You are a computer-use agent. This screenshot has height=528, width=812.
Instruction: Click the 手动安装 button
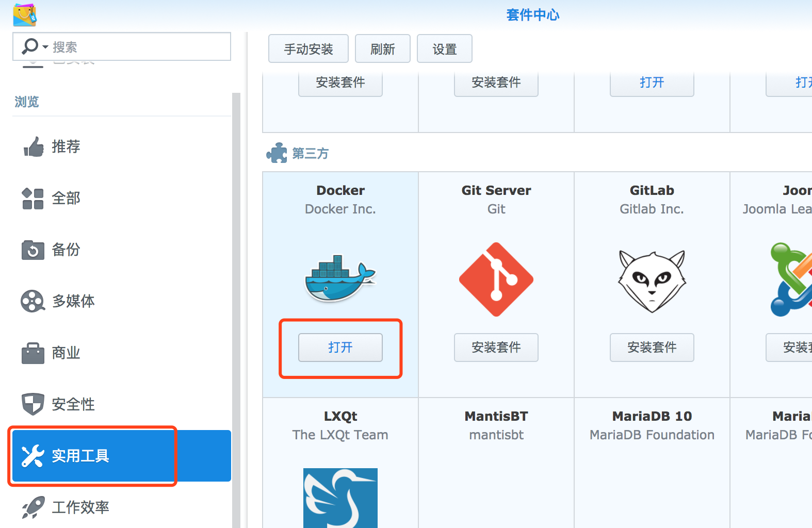coord(308,49)
